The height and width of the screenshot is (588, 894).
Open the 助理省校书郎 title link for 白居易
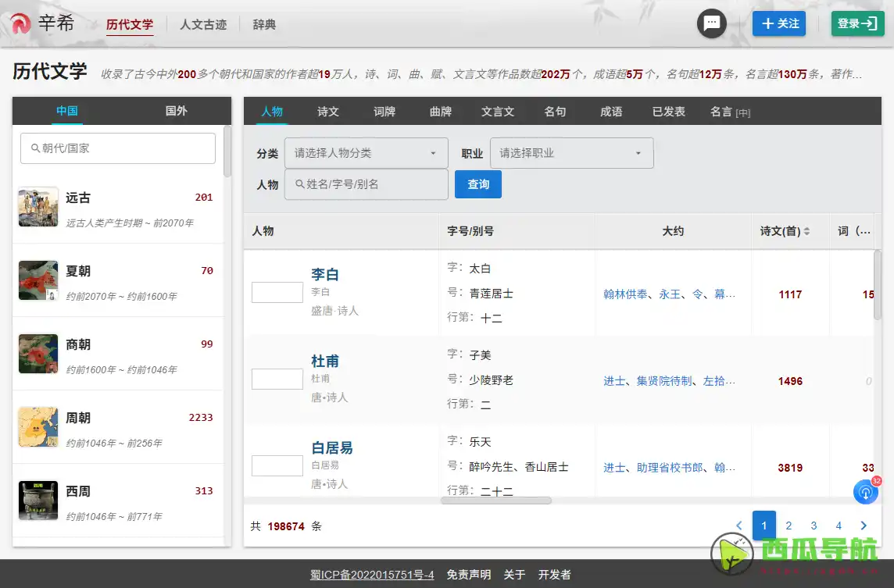tap(670, 468)
